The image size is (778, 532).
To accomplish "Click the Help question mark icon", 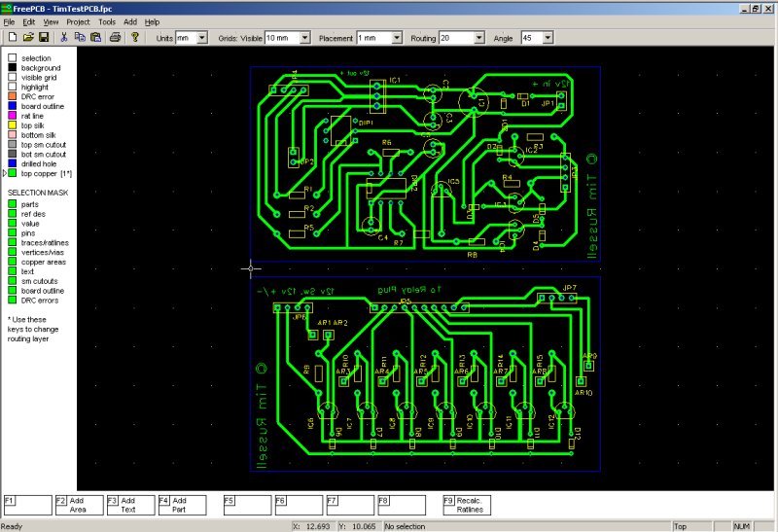I will coord(134,37).
